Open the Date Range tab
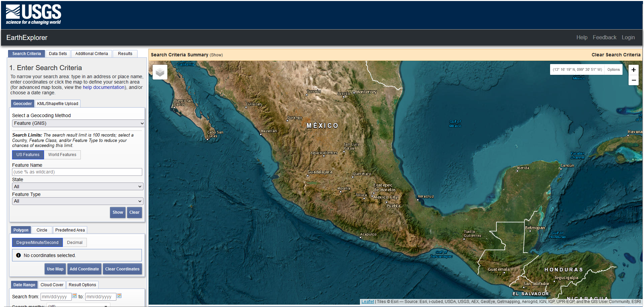The height and width of the screenshot is (307, 644). pyautogui.click(x=24, y=285)
